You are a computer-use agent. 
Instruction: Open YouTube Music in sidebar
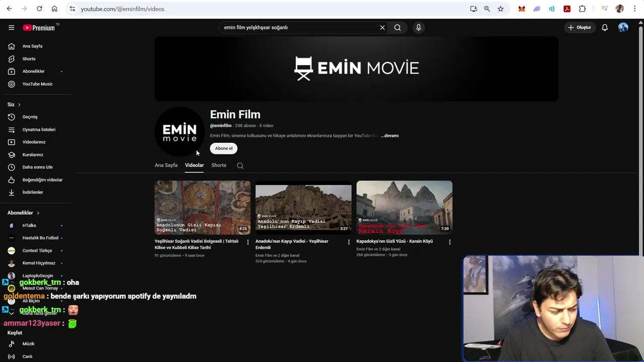[x=37, y=84]
